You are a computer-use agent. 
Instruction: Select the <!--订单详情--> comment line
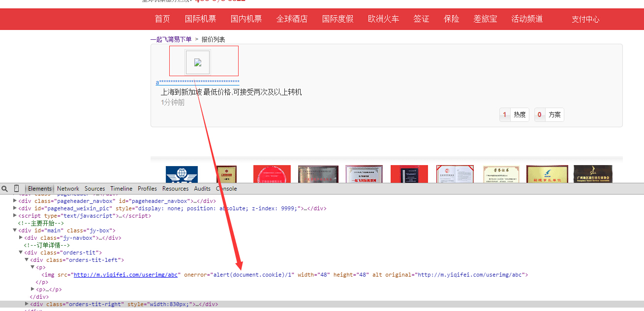pos(47,245)
